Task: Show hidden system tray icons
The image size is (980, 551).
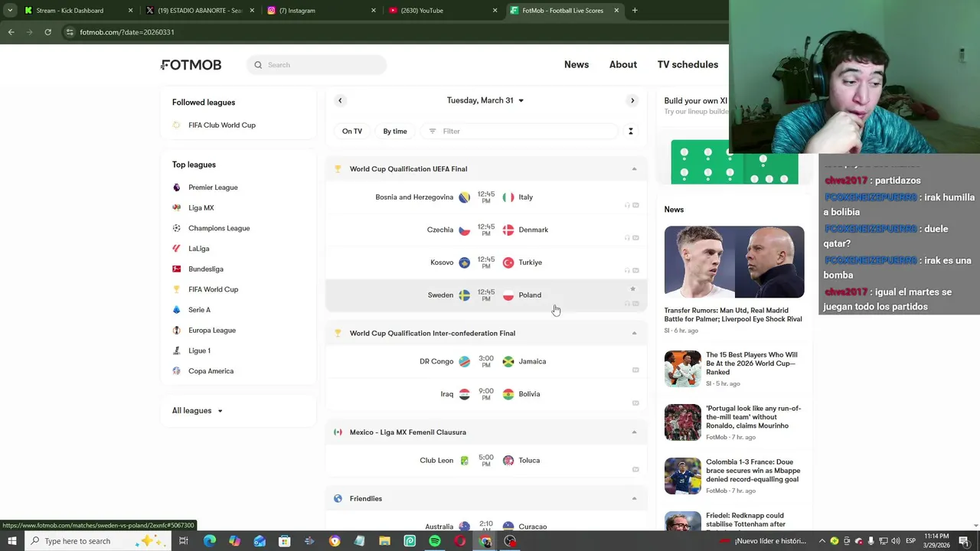Action: point(822,541)
